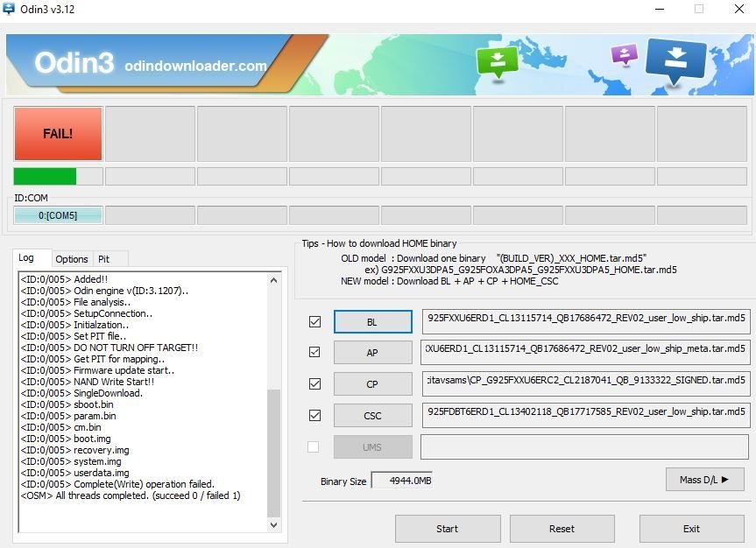Click the odindownloader.com banner text
Image resolution: width=756 pixels, height=548 pixels.
[195, 66]
